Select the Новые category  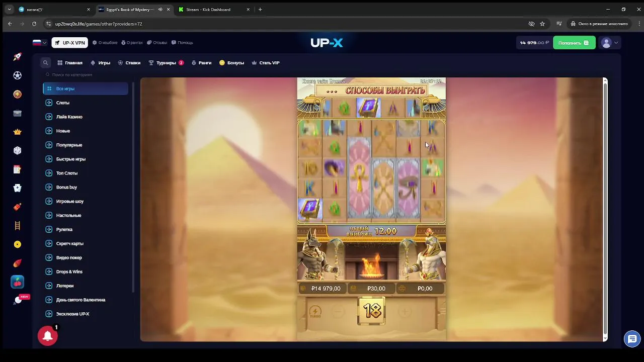[86, 131]
